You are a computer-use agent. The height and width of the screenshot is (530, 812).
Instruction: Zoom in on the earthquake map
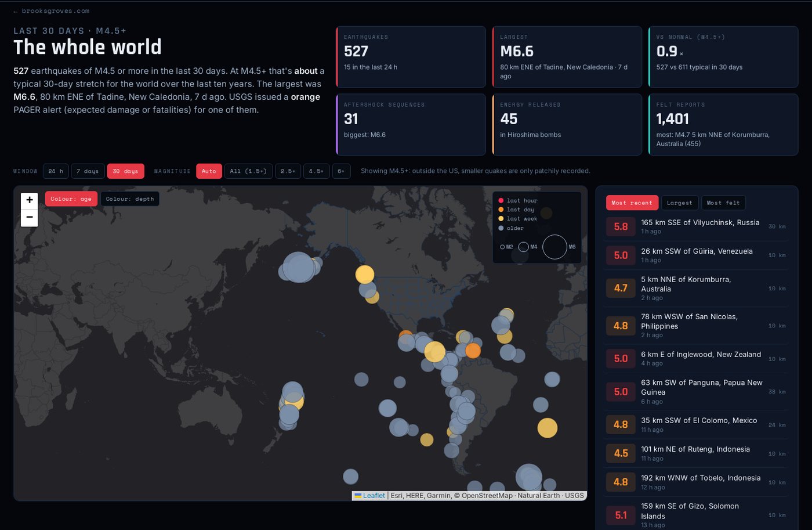30,200
